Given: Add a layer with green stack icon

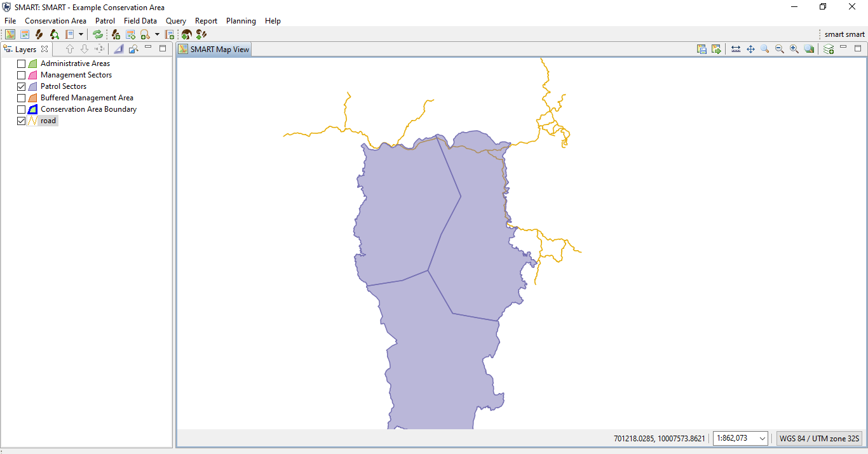Looking at the screenshot, I should point(829,49).
